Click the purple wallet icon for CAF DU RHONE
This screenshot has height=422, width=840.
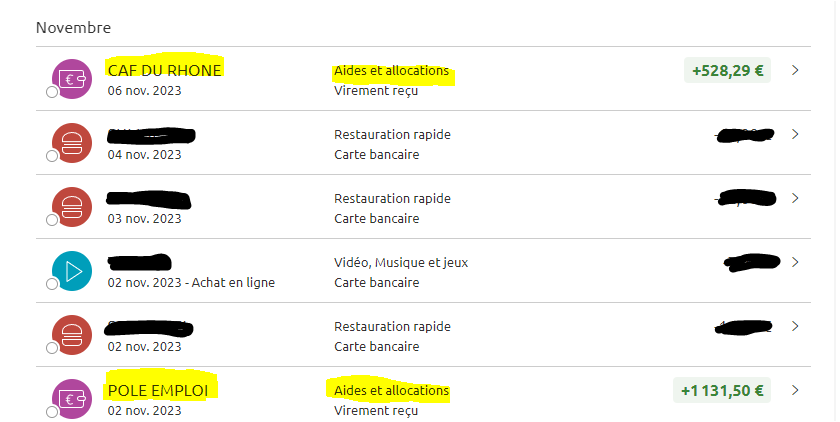[72, 79]
